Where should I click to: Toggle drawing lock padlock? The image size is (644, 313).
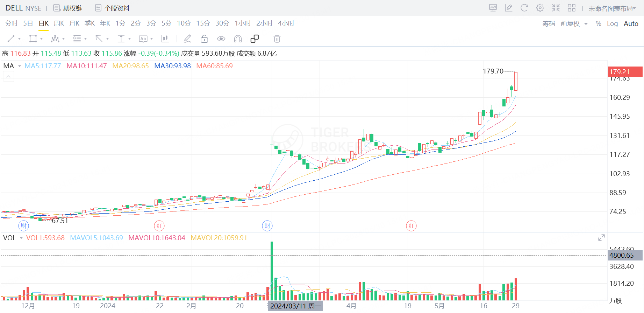tap(204, 39)
